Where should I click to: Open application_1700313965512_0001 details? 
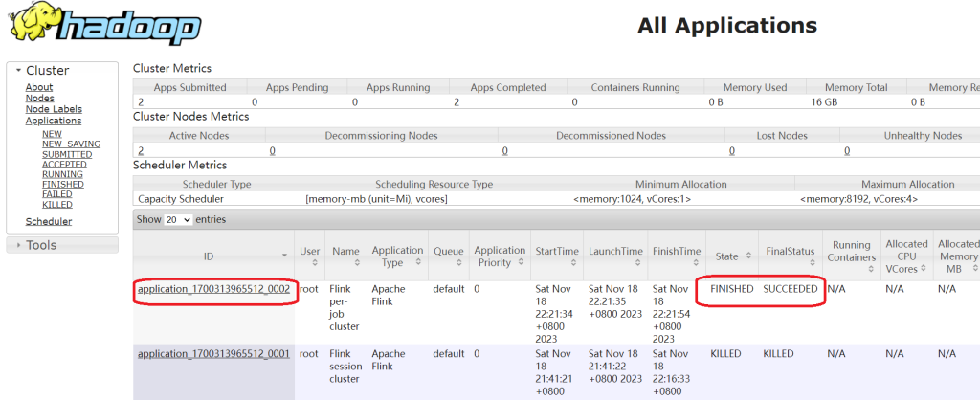pyautogui.click(x=213, y=353)
